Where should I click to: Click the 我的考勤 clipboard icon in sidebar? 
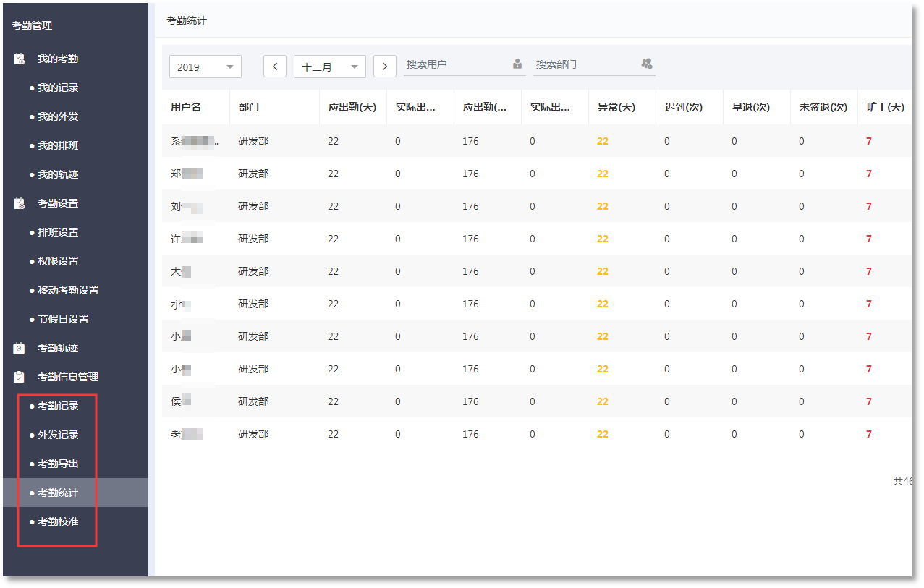20,59
